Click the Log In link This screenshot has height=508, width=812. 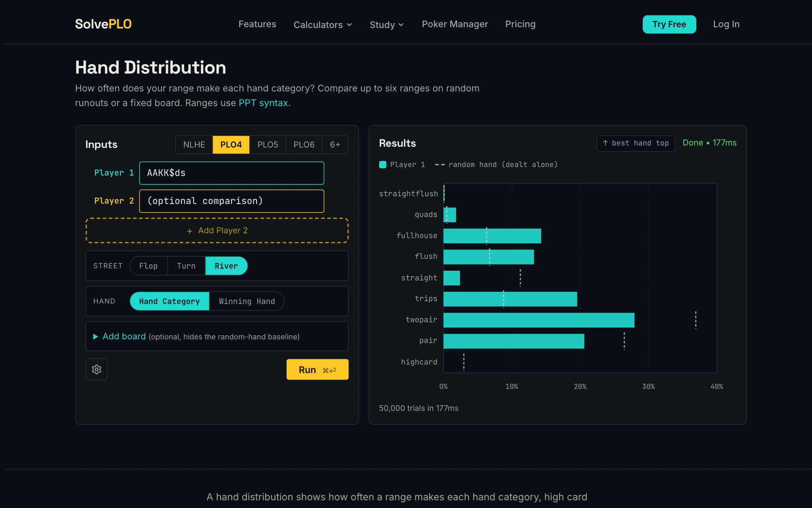tap(726, 24)
